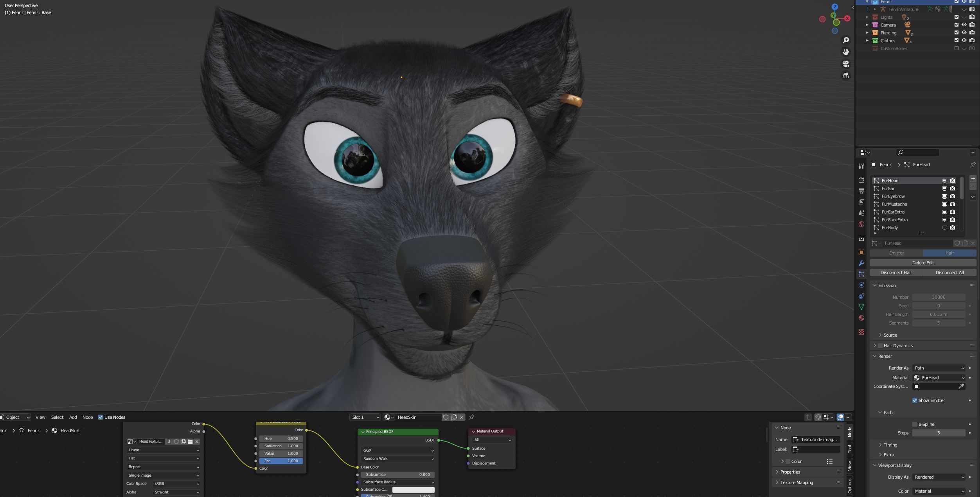Open the Render As Path dropdown

pos(939,368)
